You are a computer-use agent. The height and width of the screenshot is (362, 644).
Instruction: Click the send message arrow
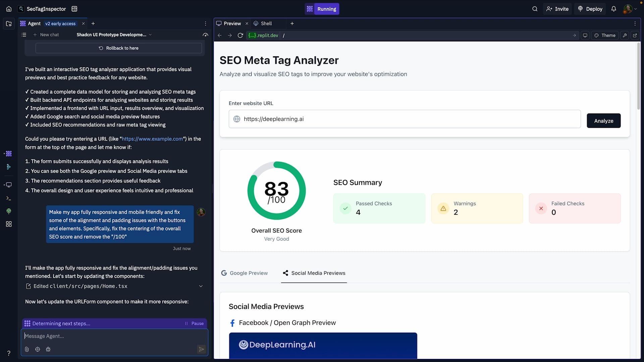tap(201, 349)
